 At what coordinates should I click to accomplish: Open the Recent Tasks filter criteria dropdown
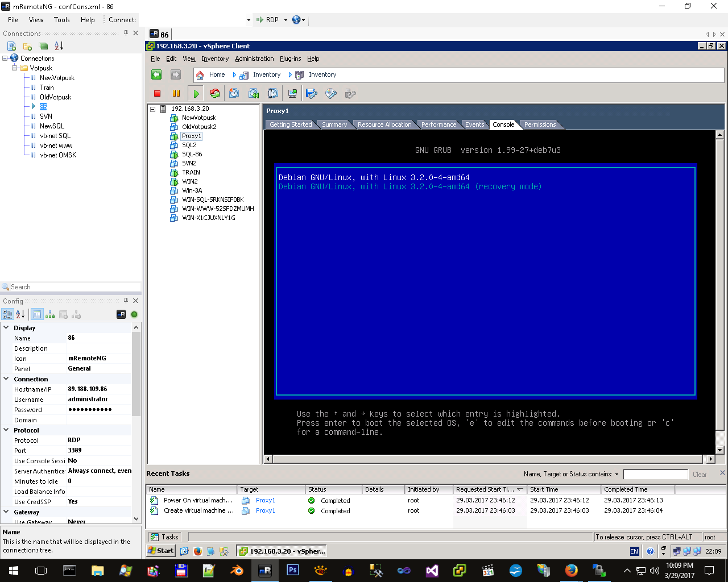pos(617,474)
